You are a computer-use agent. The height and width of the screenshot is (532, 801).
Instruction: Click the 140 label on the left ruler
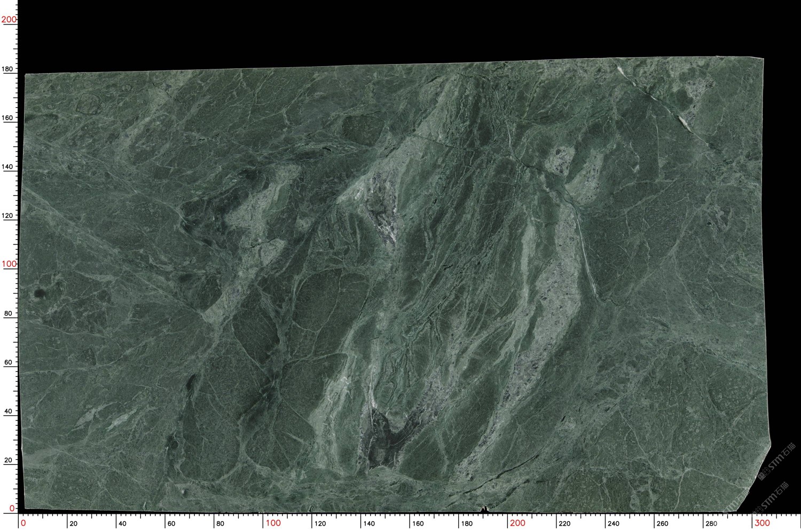click(x=7, y=167)
